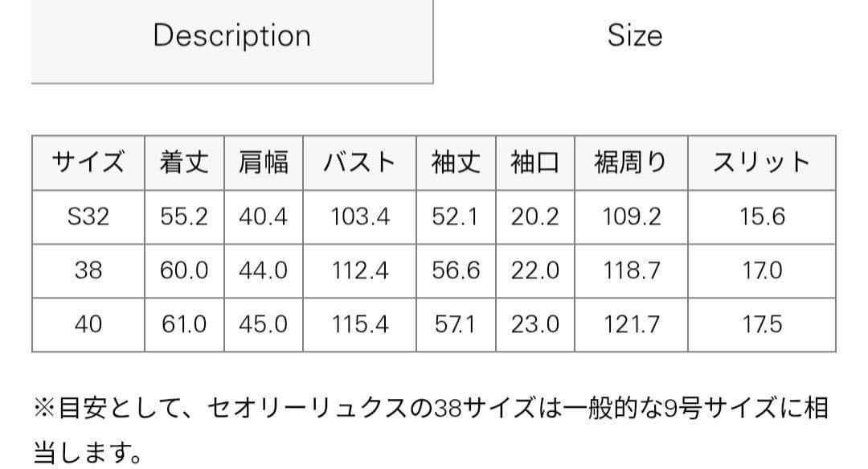Image resolution: width=868 pixels, height=469 pixels.
Task: Click the バスト column header
Action: (x=360, y=162)
